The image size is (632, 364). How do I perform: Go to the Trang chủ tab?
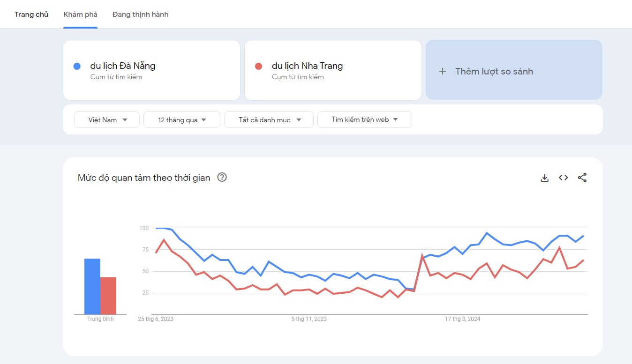pos(31,15)
